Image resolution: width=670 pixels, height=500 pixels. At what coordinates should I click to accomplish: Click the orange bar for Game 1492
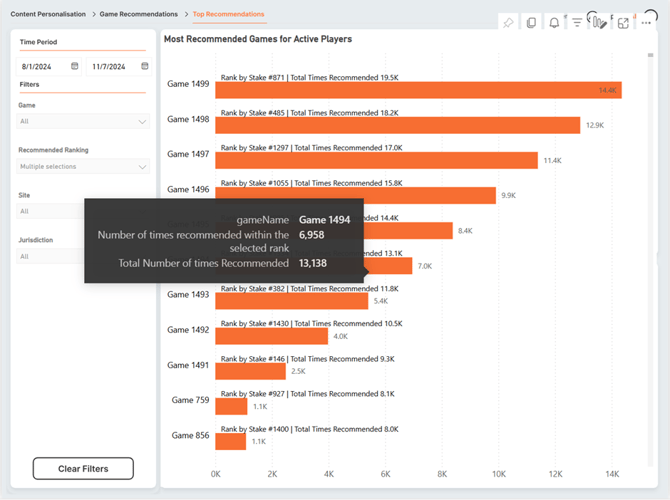point(271,336)
